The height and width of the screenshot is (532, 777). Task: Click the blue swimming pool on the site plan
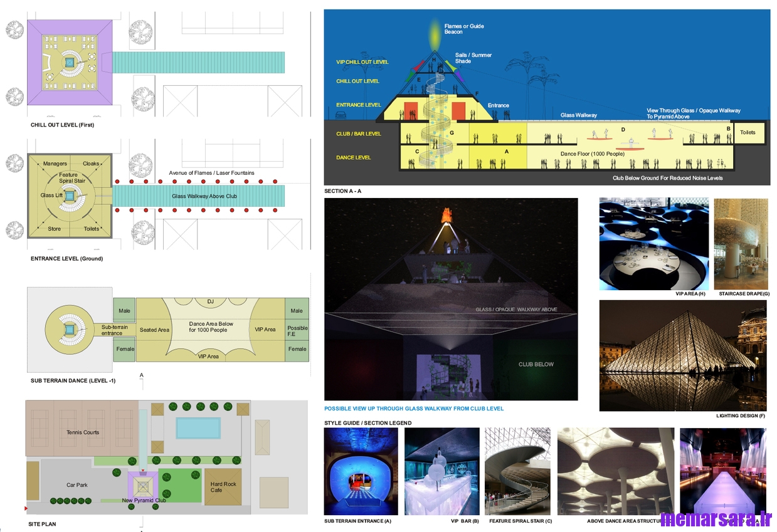coord(198,429)
